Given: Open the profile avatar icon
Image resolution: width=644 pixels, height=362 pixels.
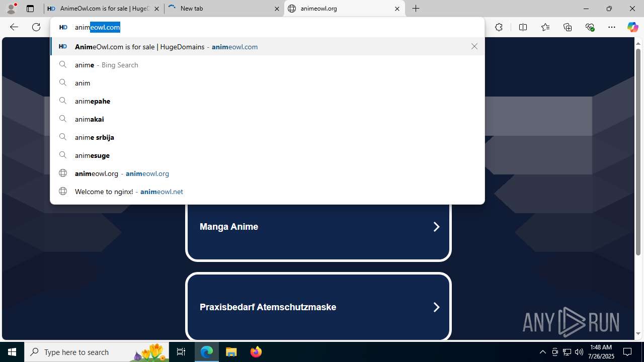Looking at the screenshot, I should point(11,9).
